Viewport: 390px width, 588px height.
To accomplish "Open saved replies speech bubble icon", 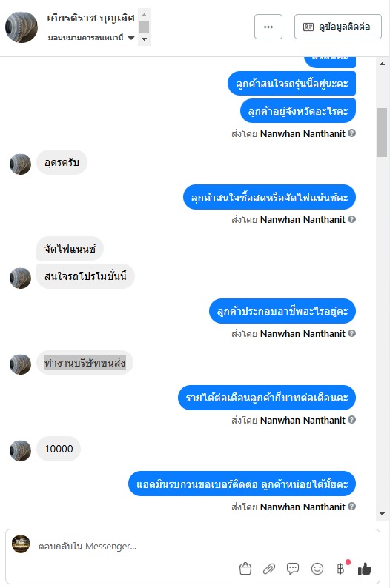I will coord(293,569).
